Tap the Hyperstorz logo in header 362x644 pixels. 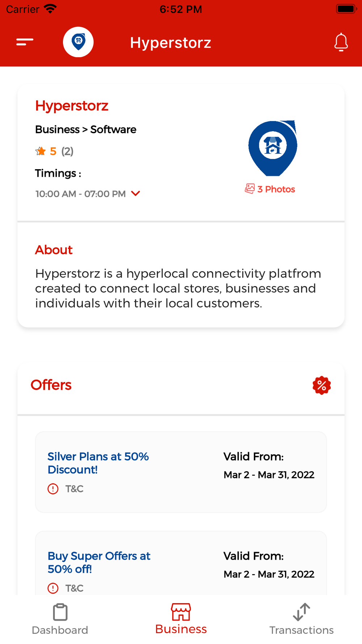point(78,42)
